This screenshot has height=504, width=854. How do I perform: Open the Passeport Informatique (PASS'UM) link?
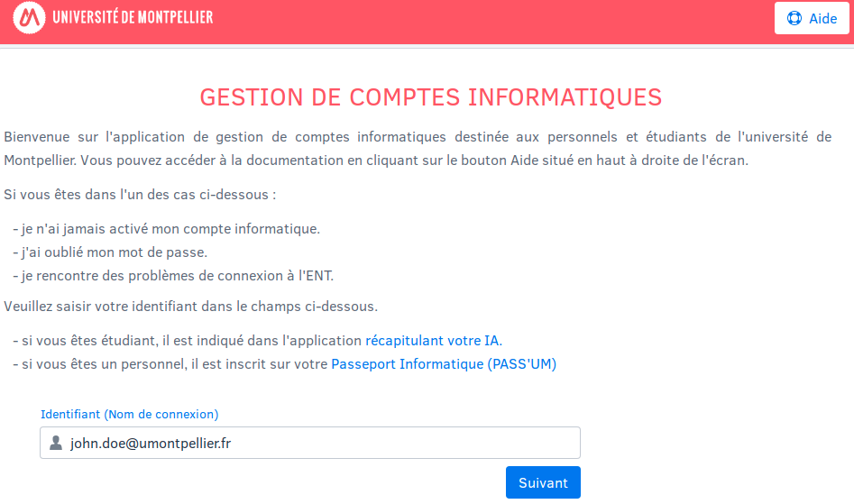444,364
